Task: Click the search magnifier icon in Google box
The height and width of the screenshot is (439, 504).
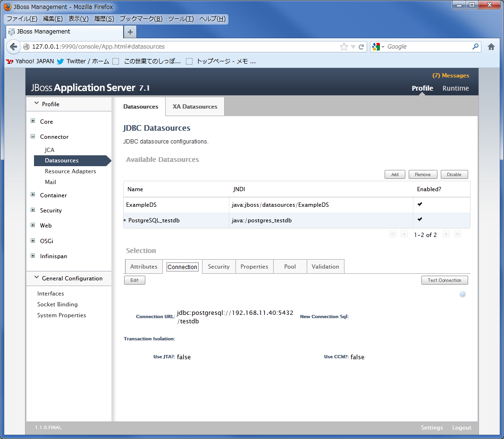Action: click(x=475, y=47)
